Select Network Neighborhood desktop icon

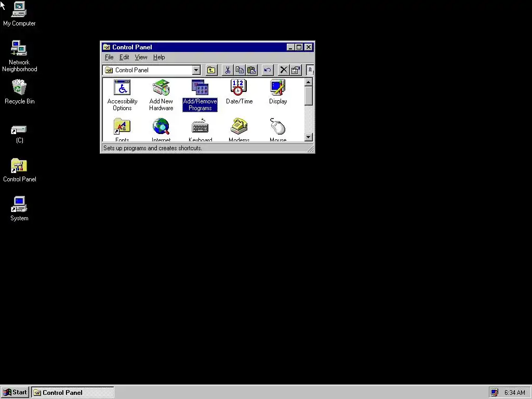coord(19,56)
